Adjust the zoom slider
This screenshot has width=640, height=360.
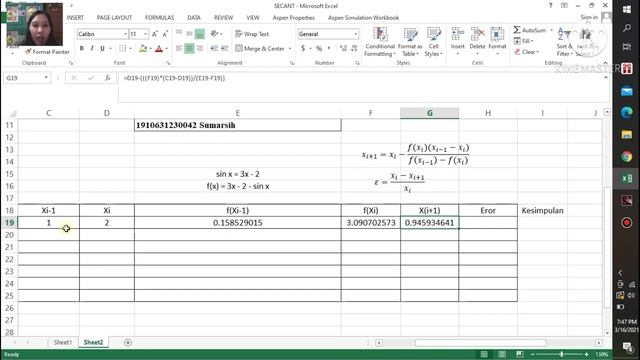562,354
